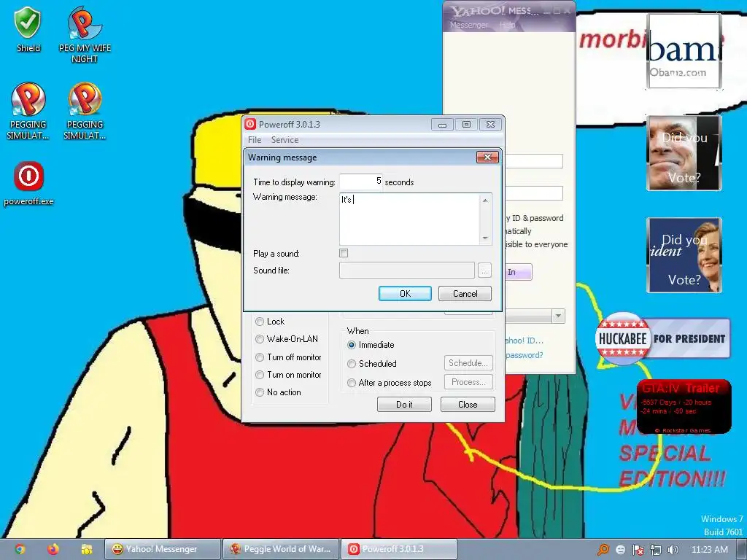
Task: Select PEG MY WIFE NIGHT desktop icon
Action: coord(85,35)
